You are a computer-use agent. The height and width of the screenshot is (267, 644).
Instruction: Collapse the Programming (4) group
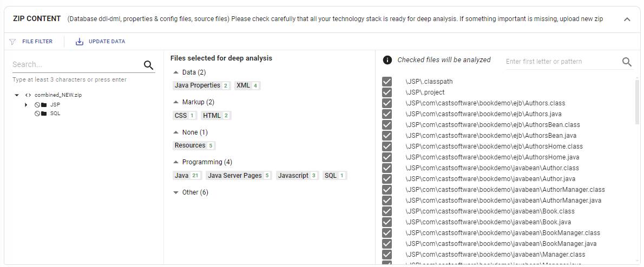pos(176,162)
